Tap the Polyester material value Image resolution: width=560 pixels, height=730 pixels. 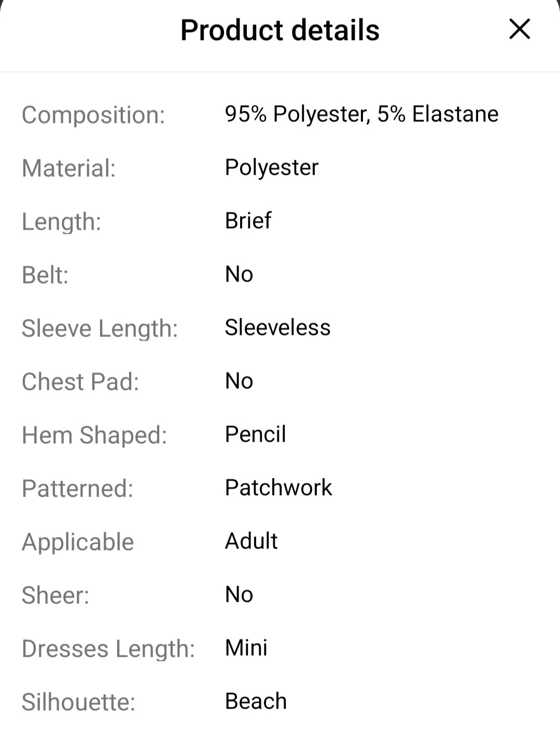click(272, 168)
